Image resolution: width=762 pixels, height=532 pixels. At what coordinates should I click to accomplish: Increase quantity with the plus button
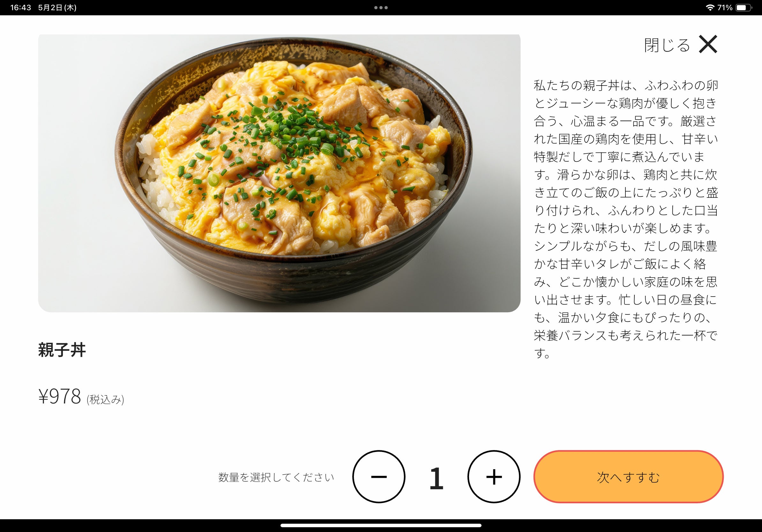(x=494, y=477)
